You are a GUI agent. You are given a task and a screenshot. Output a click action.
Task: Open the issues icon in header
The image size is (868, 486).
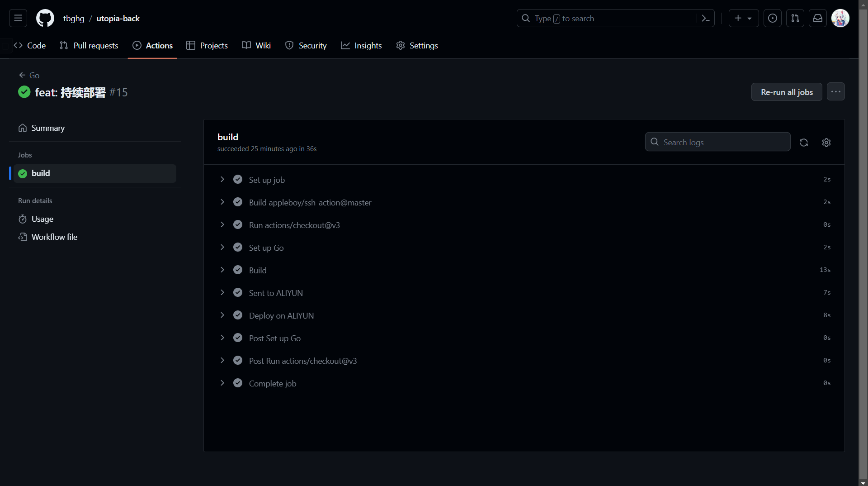point(772,19)
